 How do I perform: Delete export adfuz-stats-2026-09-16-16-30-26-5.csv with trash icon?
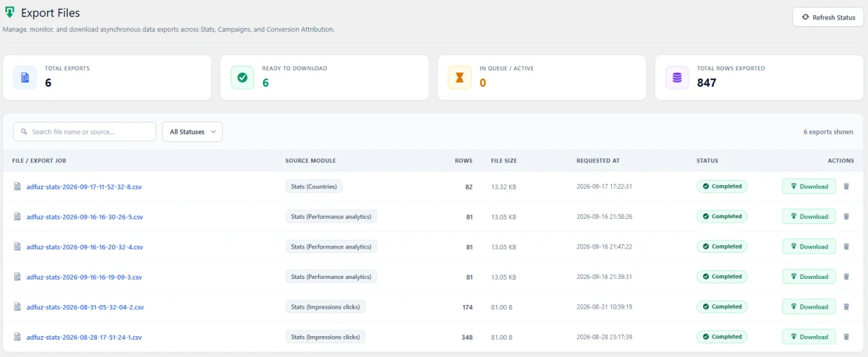point(846,217)
